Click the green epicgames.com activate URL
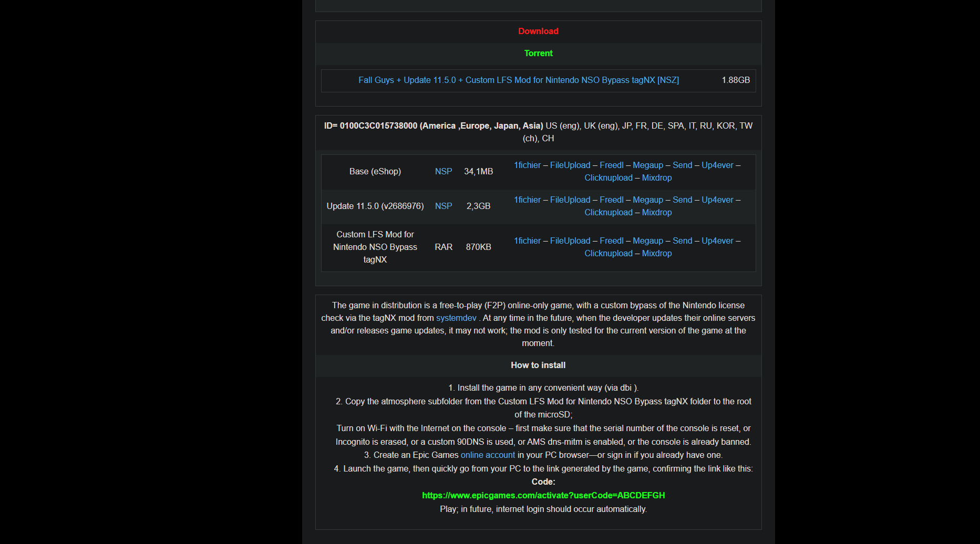Viewport: 980px width, 544px height. click(543, 496)
